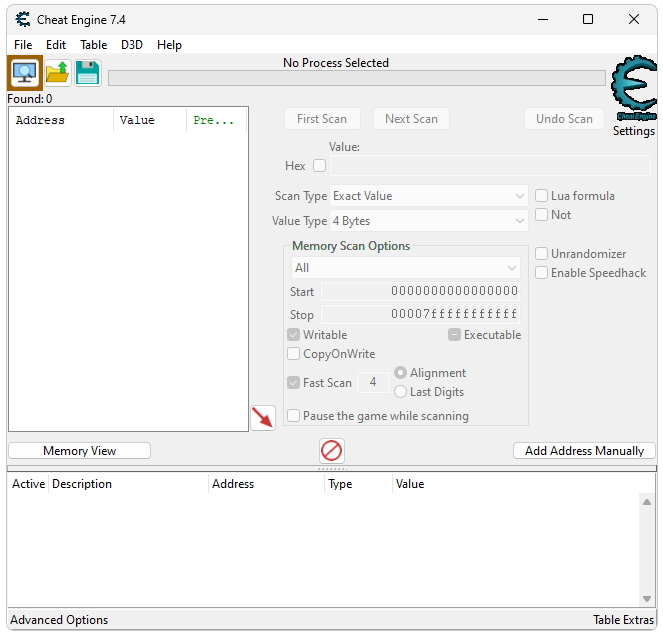Open the D3D menu
663x638 pixels.
pos(132,45)
